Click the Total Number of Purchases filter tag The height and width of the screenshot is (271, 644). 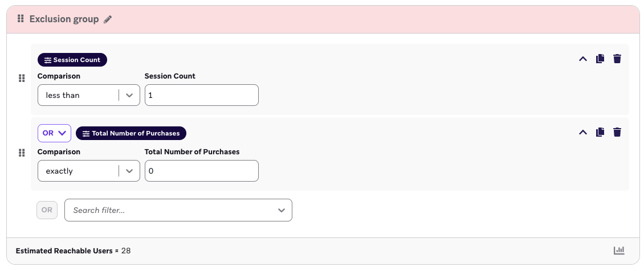tap(131, 133)
